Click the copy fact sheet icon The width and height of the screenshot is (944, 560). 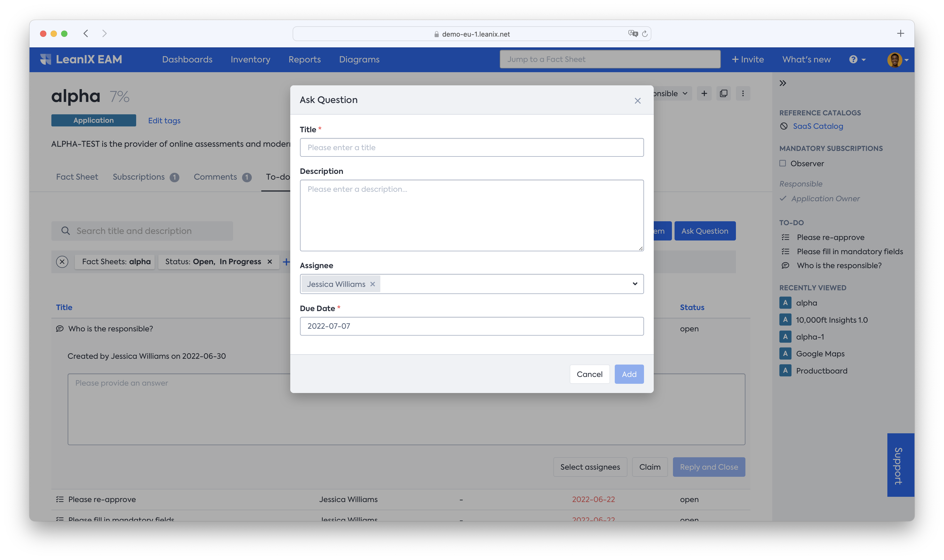(x=723, y=94)
